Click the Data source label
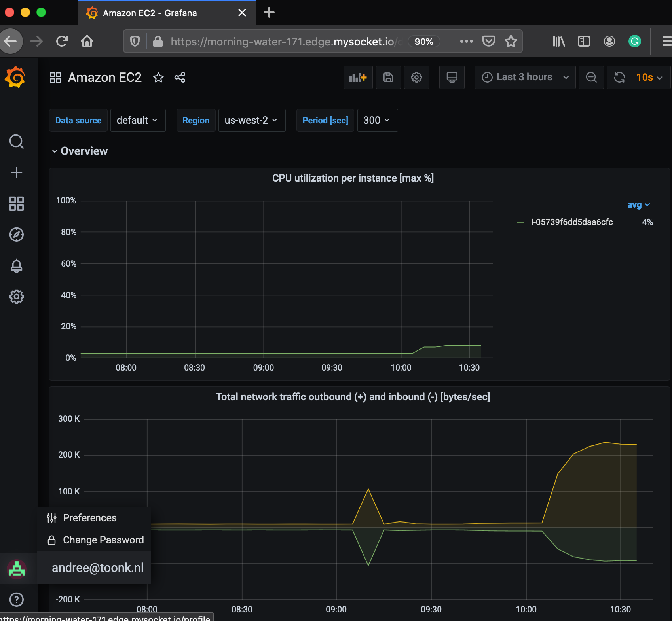 point(78,120)
